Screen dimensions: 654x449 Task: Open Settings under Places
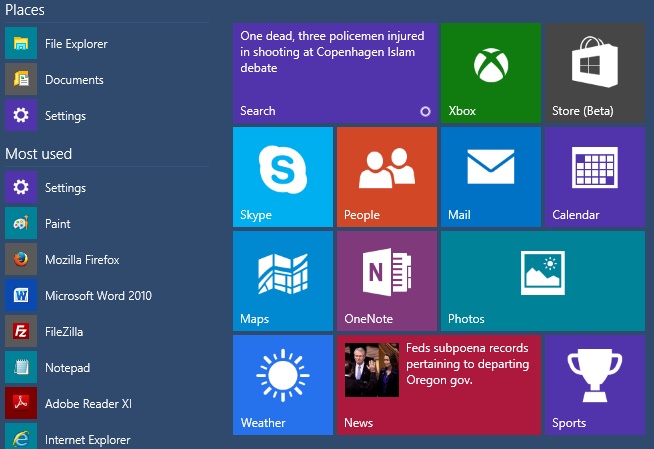click(106, 115)
